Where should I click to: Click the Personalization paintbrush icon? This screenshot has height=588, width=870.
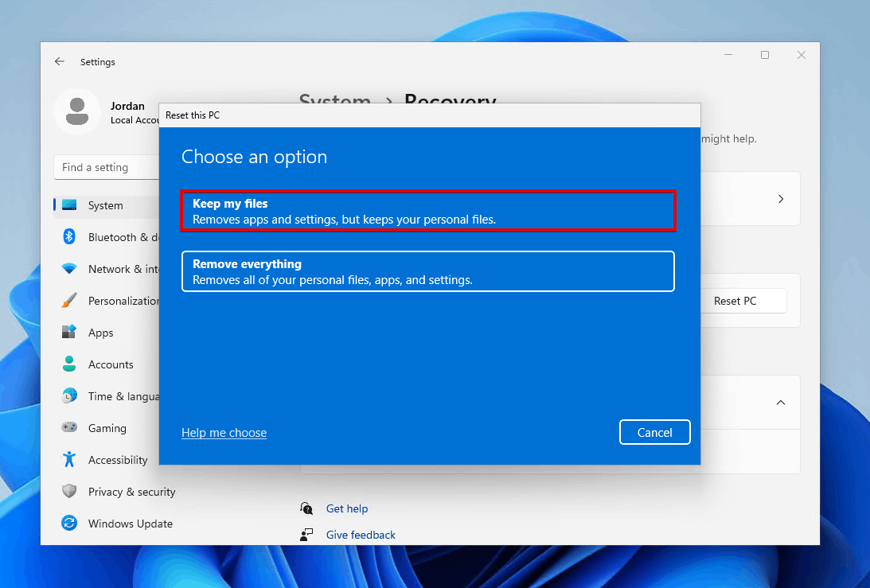click(x=69, y=301)
